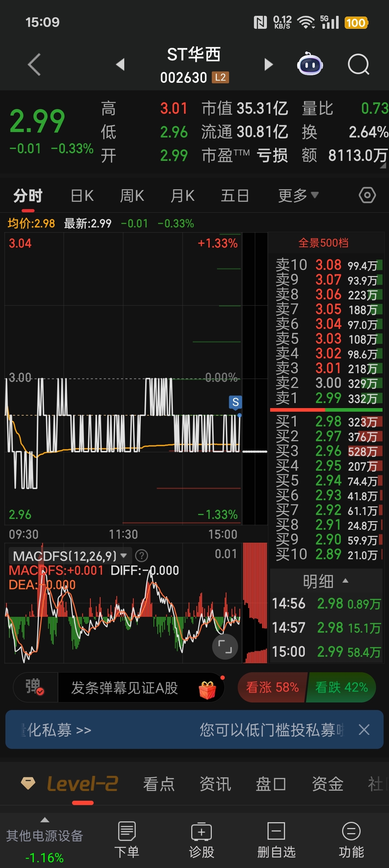389x868 pixels.
Task: Tap the Level-2 diamond icon
Action: (28, 783)
